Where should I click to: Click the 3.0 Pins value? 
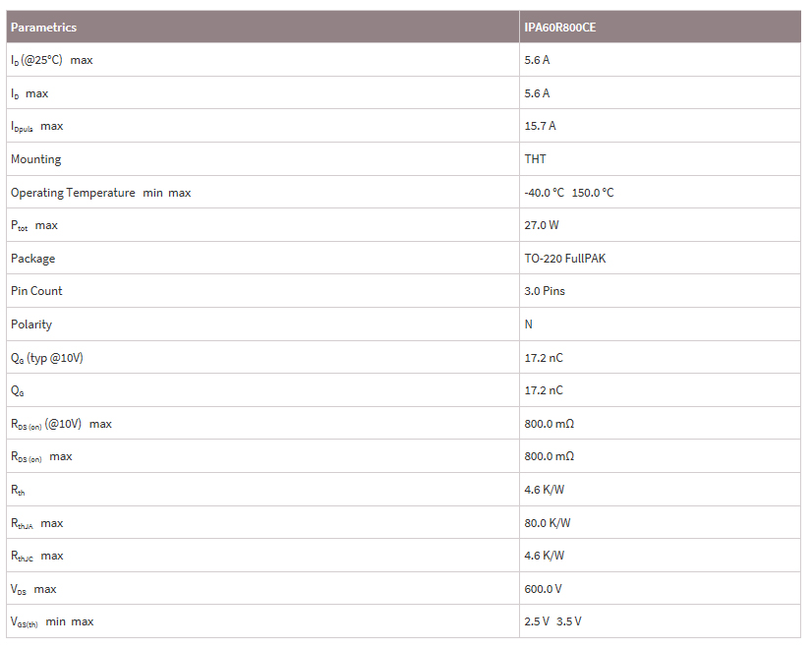545,291
